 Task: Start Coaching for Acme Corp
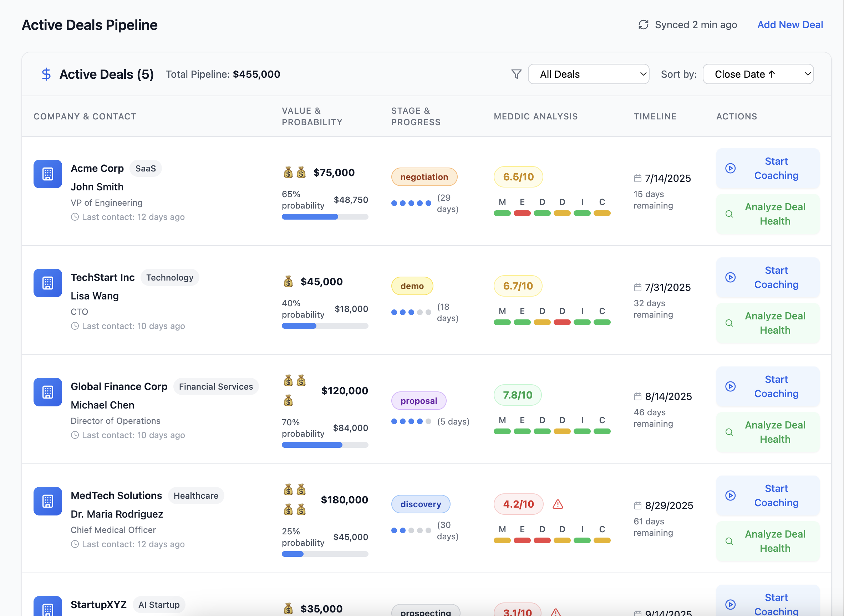click(768, 168)
